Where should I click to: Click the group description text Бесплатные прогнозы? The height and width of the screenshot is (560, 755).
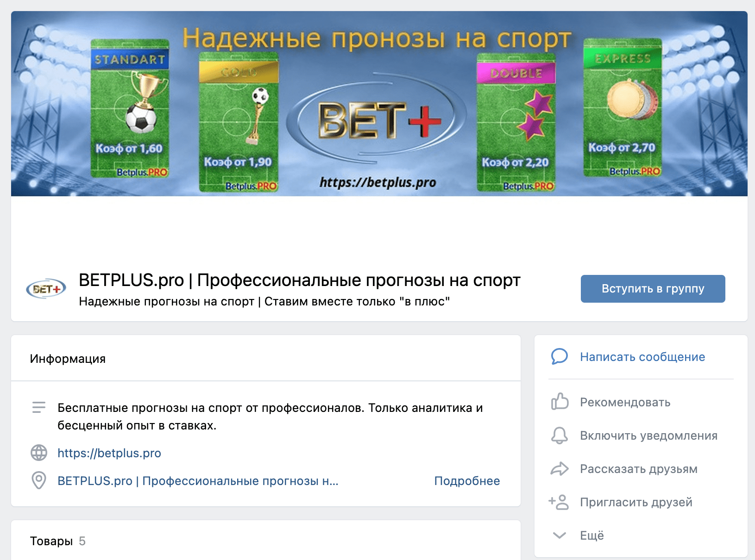pyautogui.click(x=270, y=417)
